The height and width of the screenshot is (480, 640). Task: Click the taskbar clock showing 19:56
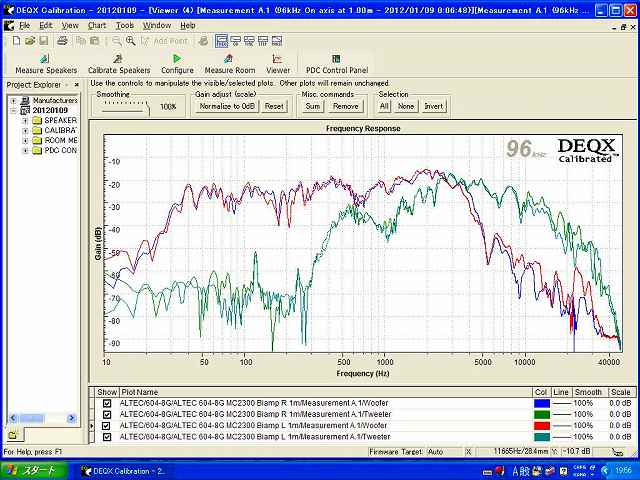623,471
